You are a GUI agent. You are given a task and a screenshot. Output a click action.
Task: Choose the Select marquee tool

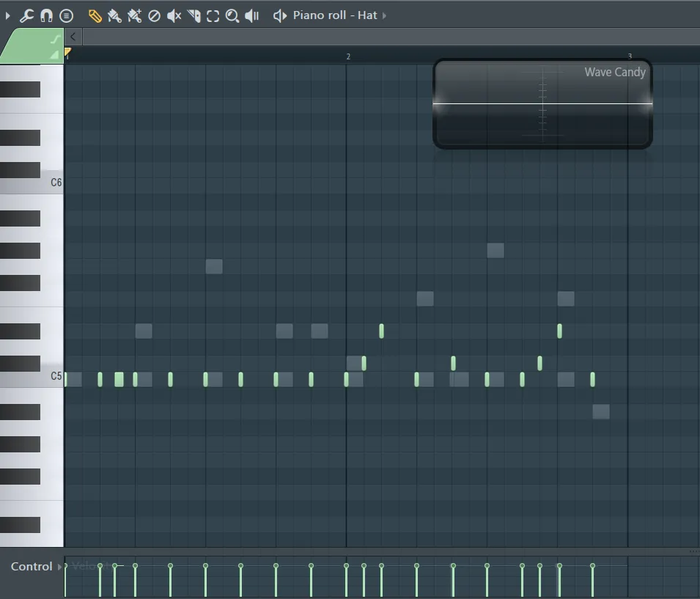tap(213, 16)
